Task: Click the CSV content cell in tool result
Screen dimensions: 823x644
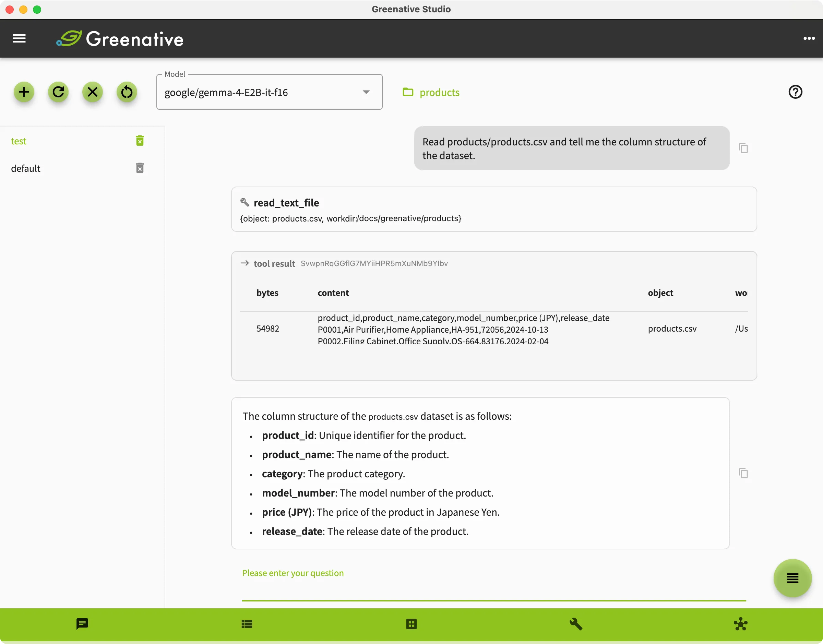Action: click(463, 329)
